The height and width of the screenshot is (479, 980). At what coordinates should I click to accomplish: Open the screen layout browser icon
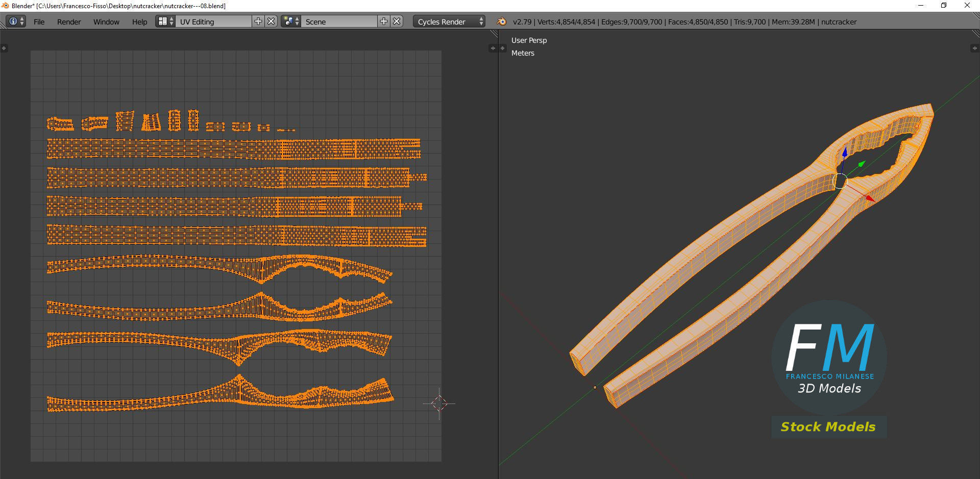tap(165, 21)
